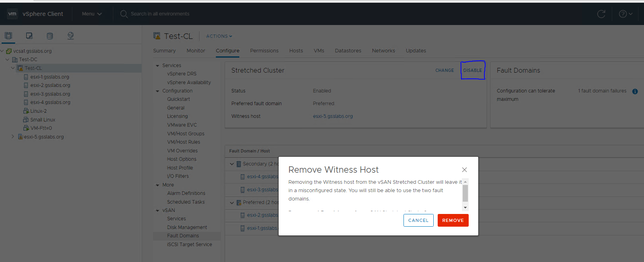
Task: Click the esxi-5.gsslabs.org witness host link
Action: pyautogui.click(x=333, y=116)
